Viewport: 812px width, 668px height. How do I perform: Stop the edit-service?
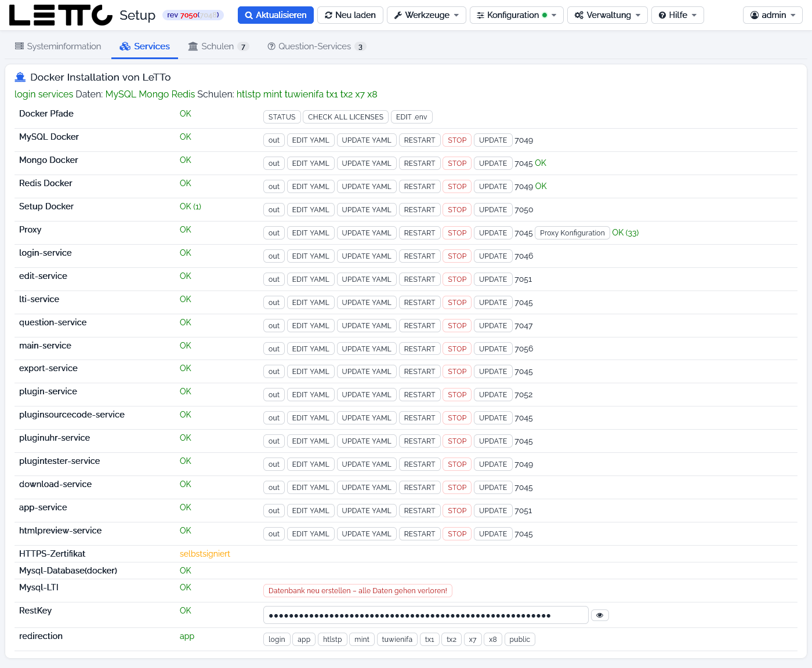pos(457,279)
